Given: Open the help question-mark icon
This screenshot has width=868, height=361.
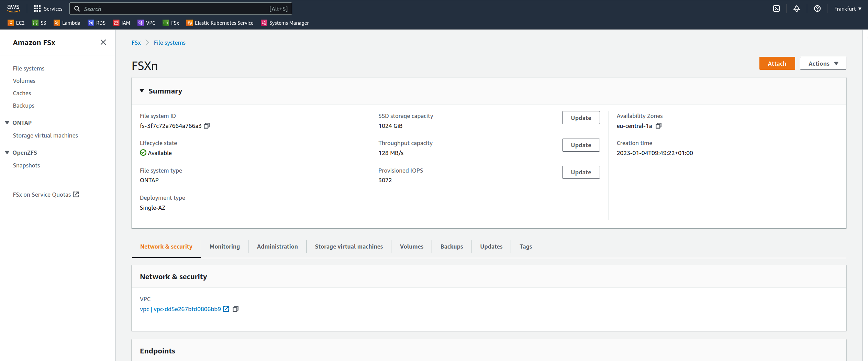Looking at the screenshot, I should [817, 9].
